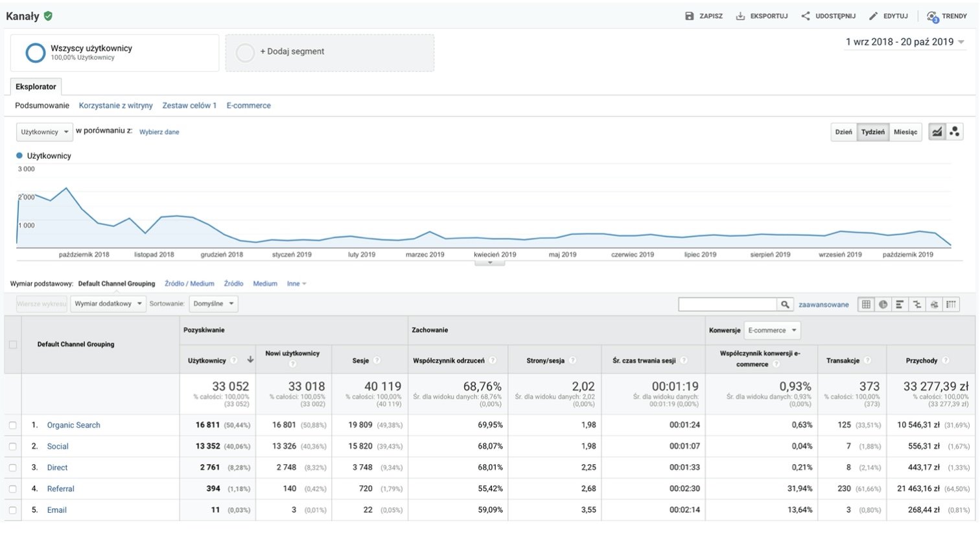Click the Eksportuj download icon

[x=740, y=16]
